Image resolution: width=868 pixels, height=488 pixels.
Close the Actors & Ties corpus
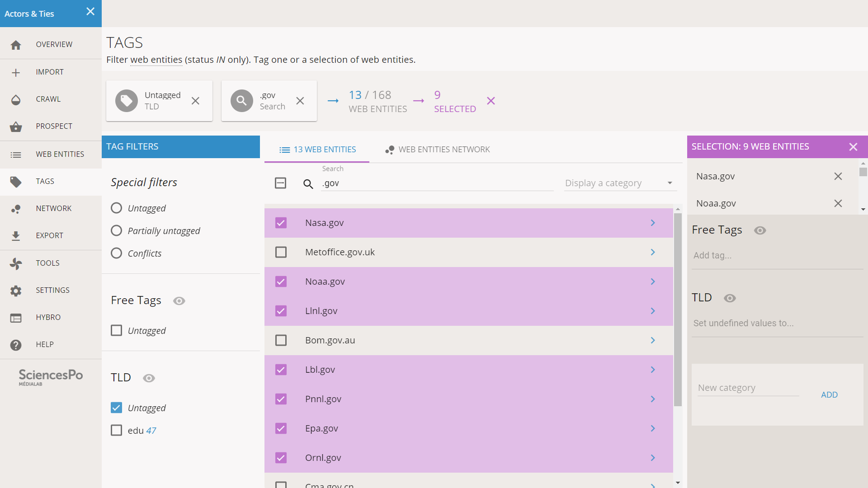[x=90, y=12]
